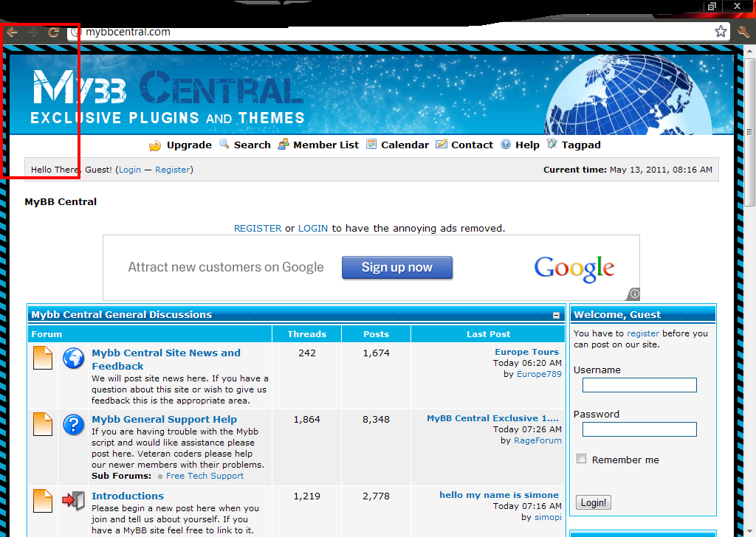Go back using browser back arrow
This screenshot has width=756, height=537.
tap(13, 32)
